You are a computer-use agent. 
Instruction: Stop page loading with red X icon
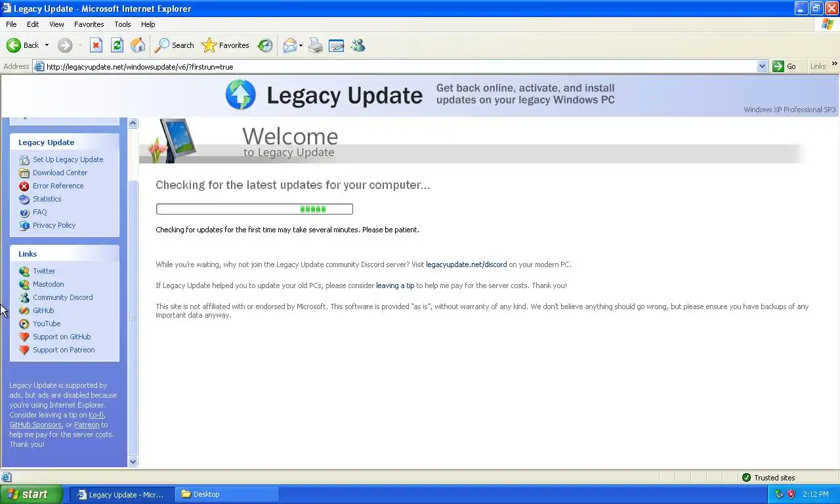[x=96, y=45]
